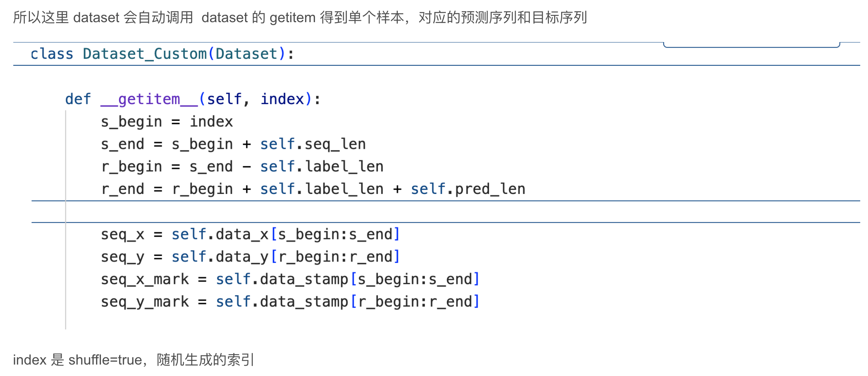Click the shuffle=true note text below the code
The width and height of the screenshot is (868, 376).
click(134, 360)
